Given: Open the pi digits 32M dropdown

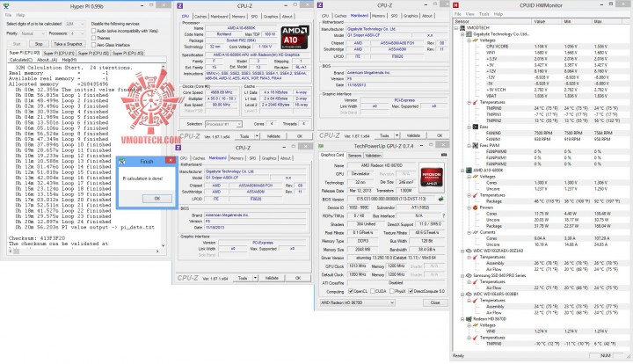Looking at the screenshot, I should [75, 24].
